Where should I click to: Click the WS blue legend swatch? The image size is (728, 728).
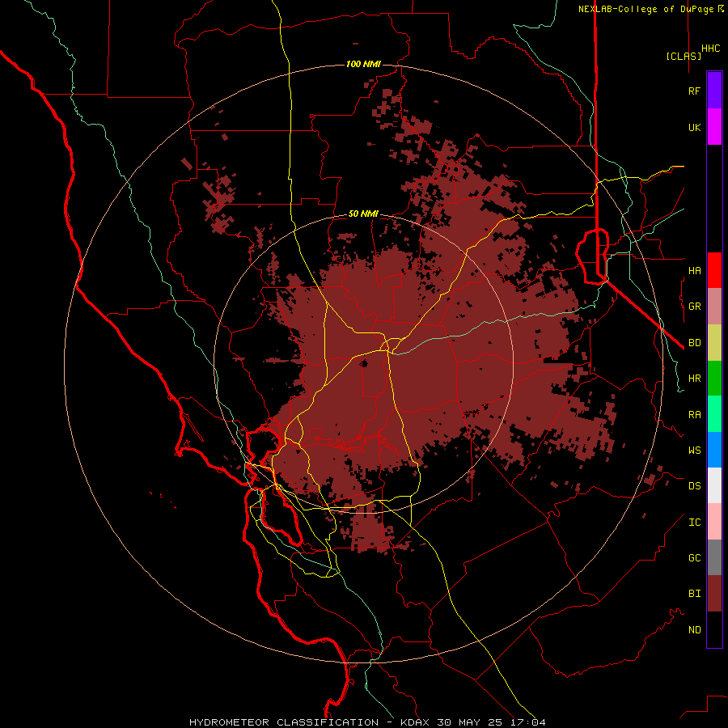click(714, 450)
